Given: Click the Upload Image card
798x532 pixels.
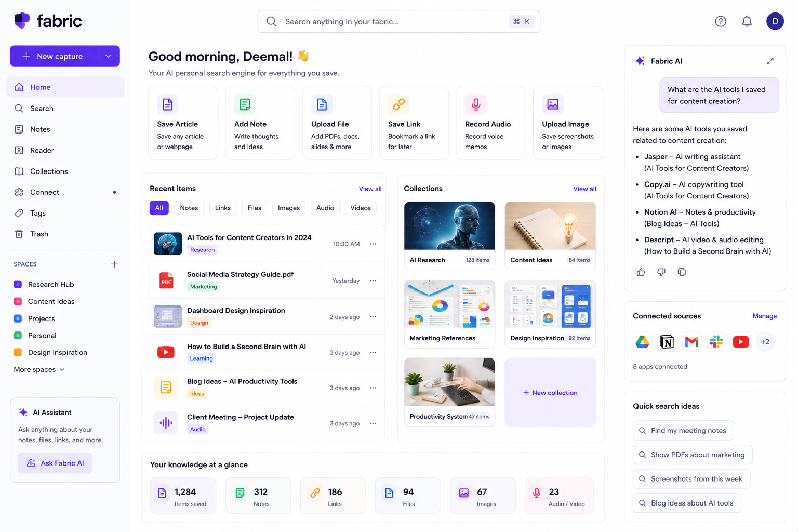Looking at the screenshot, I should pos(568,123).
